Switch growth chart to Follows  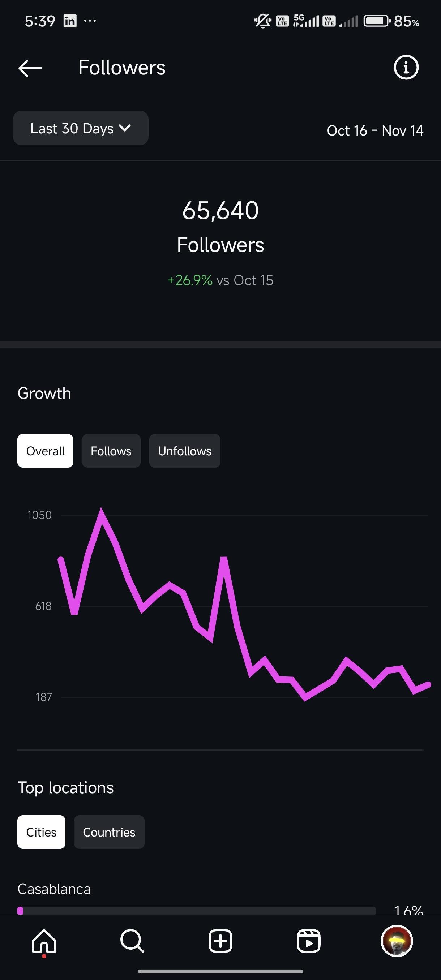[111, 451]
